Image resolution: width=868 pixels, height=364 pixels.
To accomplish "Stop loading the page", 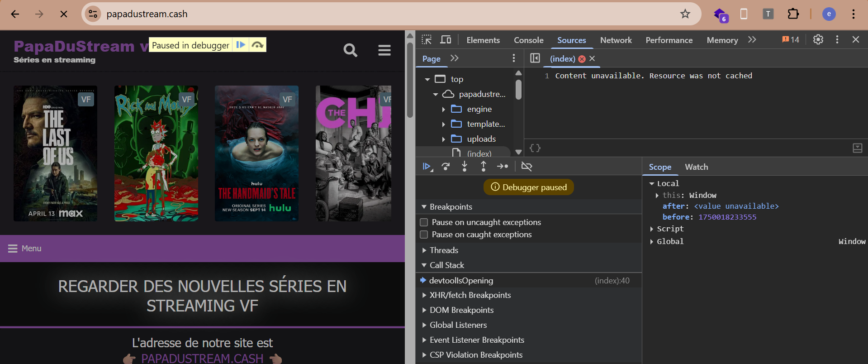I will [x=64, y=14].
